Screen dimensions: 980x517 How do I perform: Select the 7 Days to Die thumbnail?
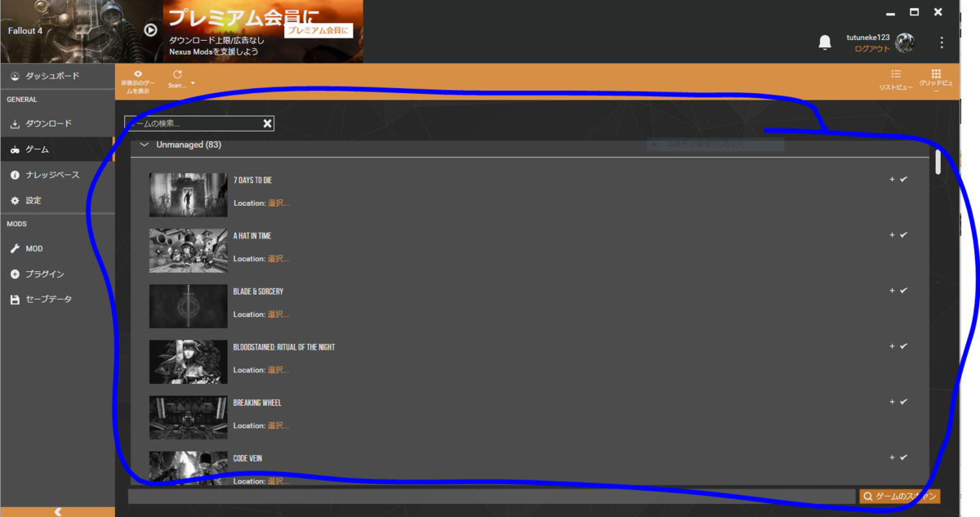point(189,194)
